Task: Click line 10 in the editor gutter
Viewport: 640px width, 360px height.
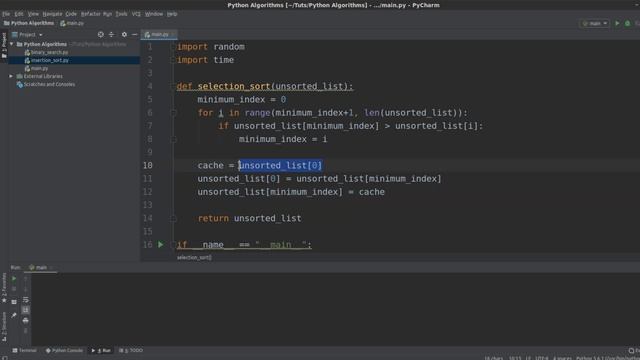Action: coord(148,165)
